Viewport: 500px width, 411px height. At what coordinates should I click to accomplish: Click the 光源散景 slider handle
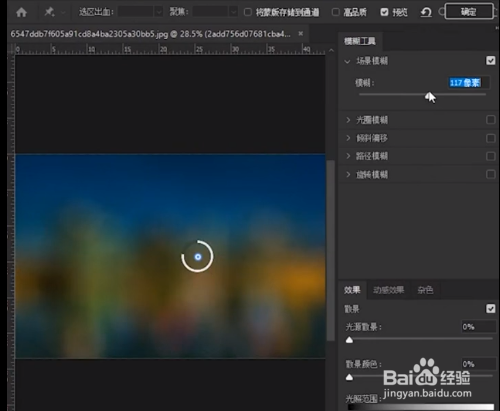[x=349, y=340]
